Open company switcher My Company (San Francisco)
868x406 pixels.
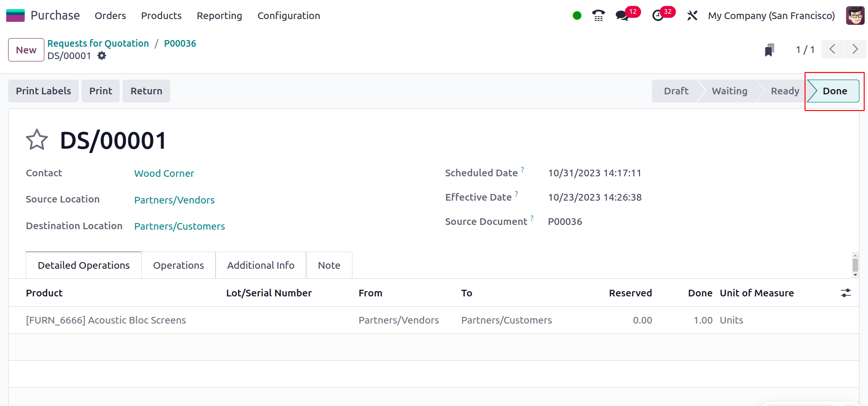[x=771, y=16]
